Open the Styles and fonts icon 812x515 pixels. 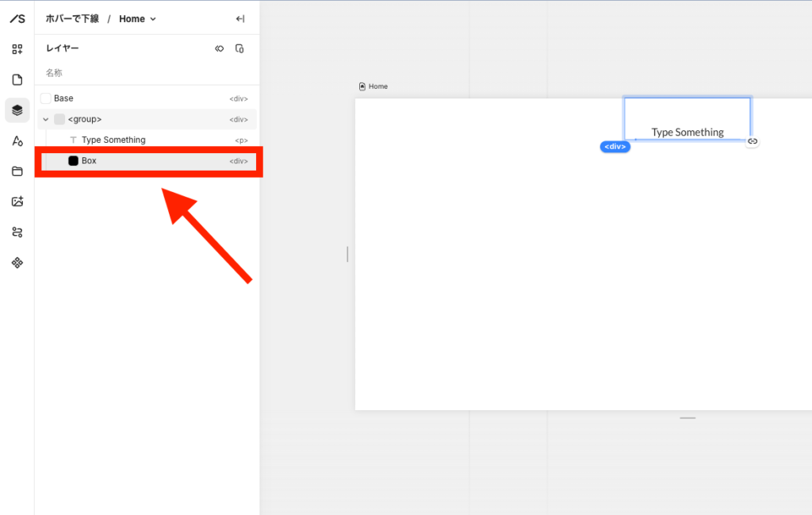tap(17, 140)
